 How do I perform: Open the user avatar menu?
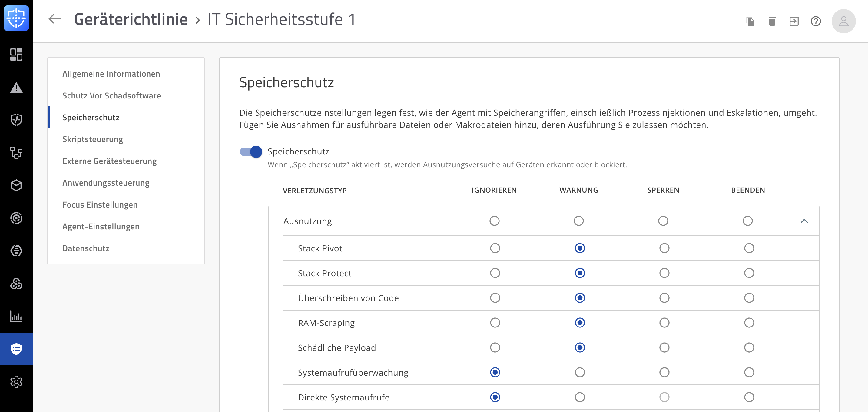(x=843, y=21)
